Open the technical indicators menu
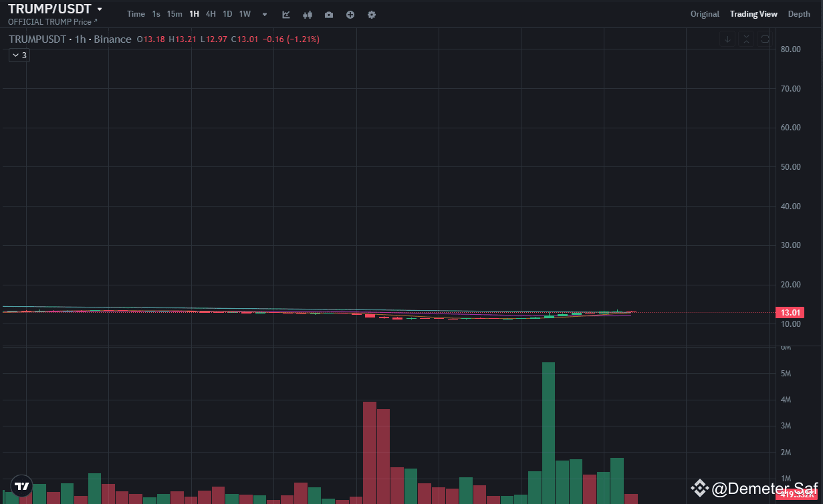Screen dimensions: 823x504 point(285,14)
